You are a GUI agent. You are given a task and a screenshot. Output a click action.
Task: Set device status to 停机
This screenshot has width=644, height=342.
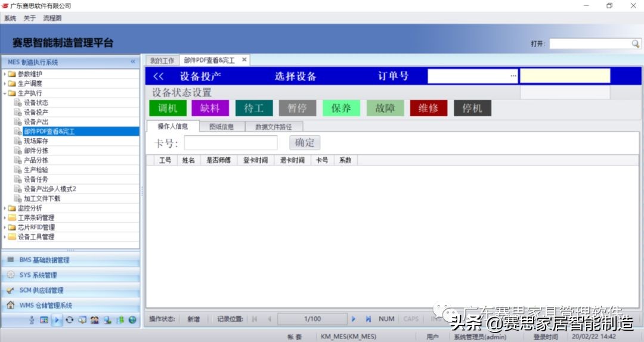click(x=472, y=108)
